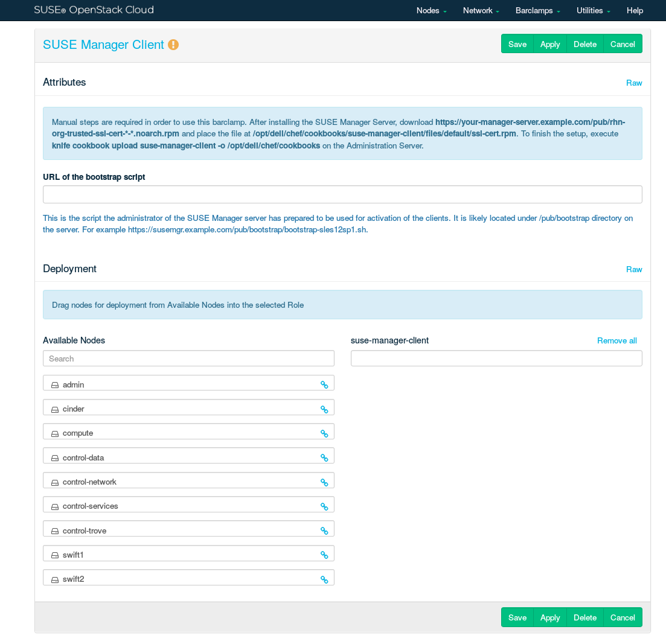This screenshot has height=644, width=666.
Task: Click the link icon on cinder node
Action: (x=324, y=409)
